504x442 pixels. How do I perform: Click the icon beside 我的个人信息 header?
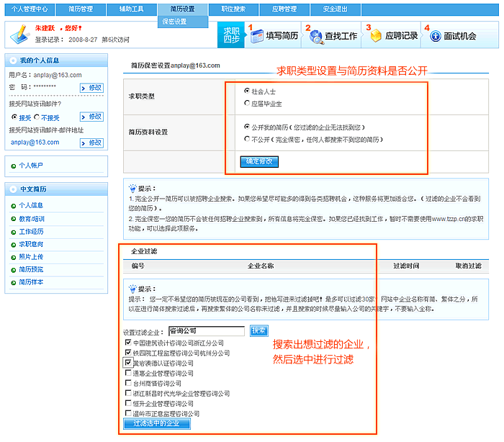point(12,60)
